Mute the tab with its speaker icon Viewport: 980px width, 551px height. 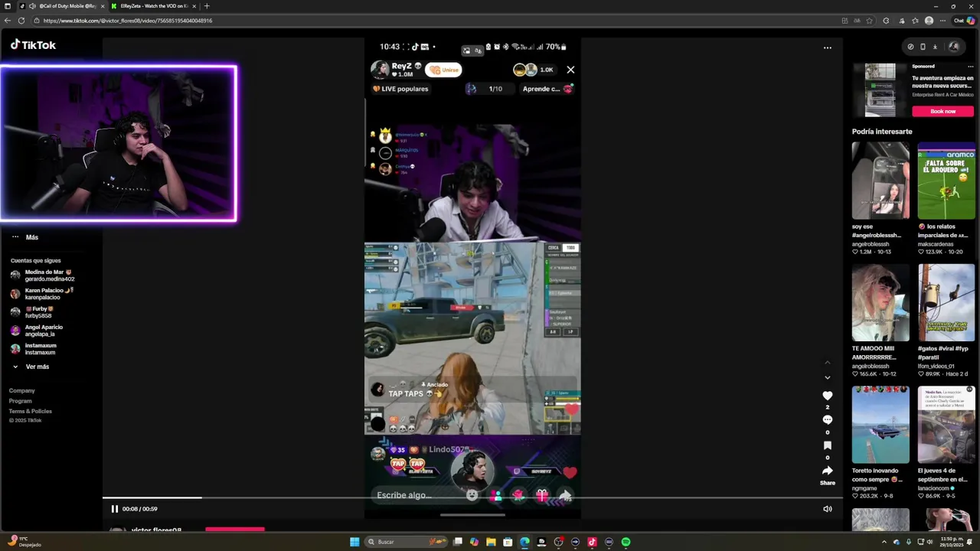pyautogui.click(x=32, y=6)
